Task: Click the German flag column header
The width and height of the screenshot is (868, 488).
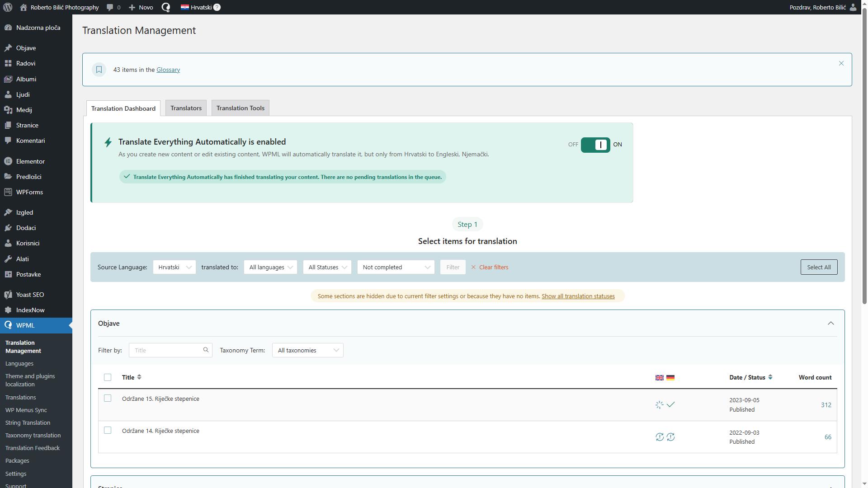Action: [670, 378]
